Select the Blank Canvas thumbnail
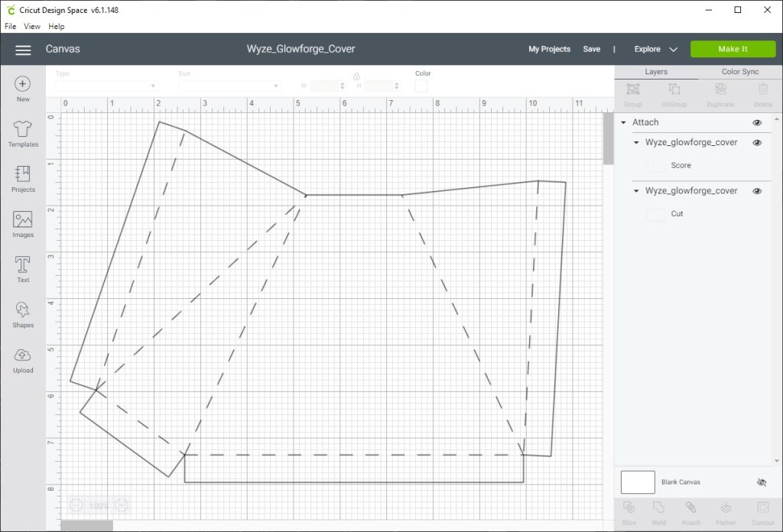Image resolution: width=783 pixels, height=532 pixels. [x=638, y=482]
